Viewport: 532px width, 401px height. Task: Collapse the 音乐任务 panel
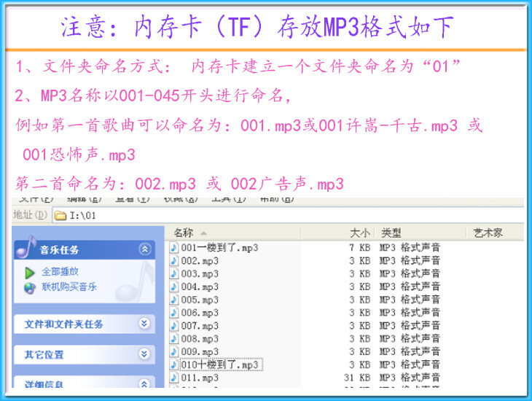click(145, 249)
